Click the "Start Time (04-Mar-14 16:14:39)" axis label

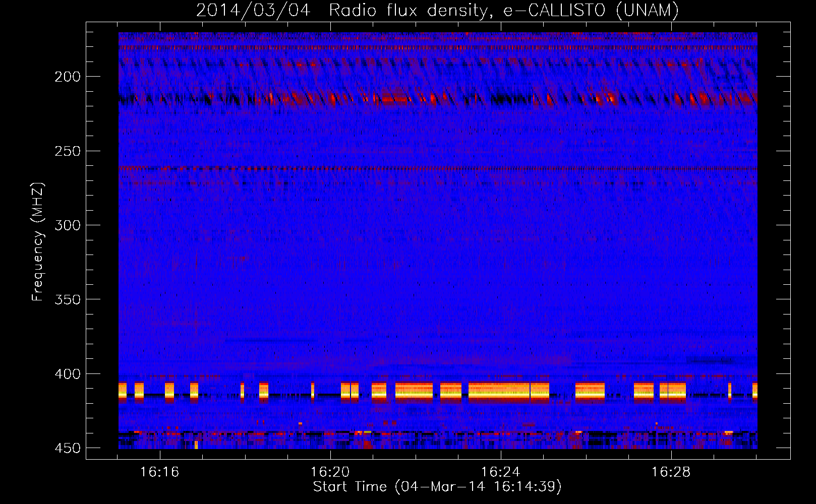(x=437, y=487)
